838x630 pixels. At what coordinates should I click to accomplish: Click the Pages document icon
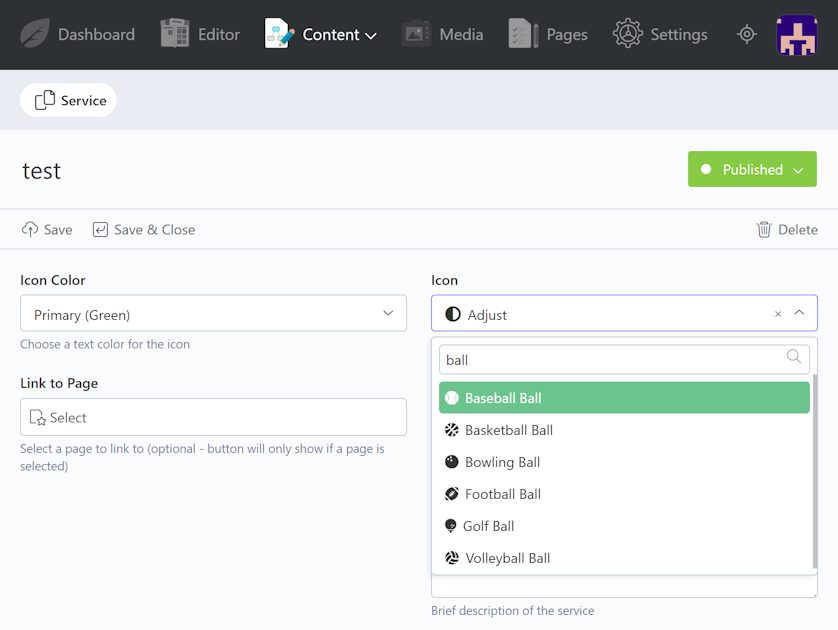[523, 34]
